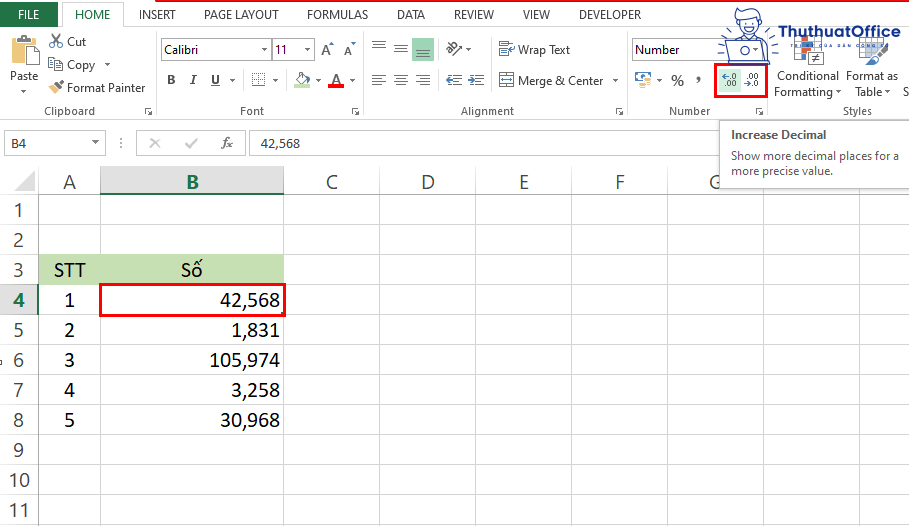The width and height of the screenshot is (909, 526).
Task: Select column C header
Action: point(332,182)
